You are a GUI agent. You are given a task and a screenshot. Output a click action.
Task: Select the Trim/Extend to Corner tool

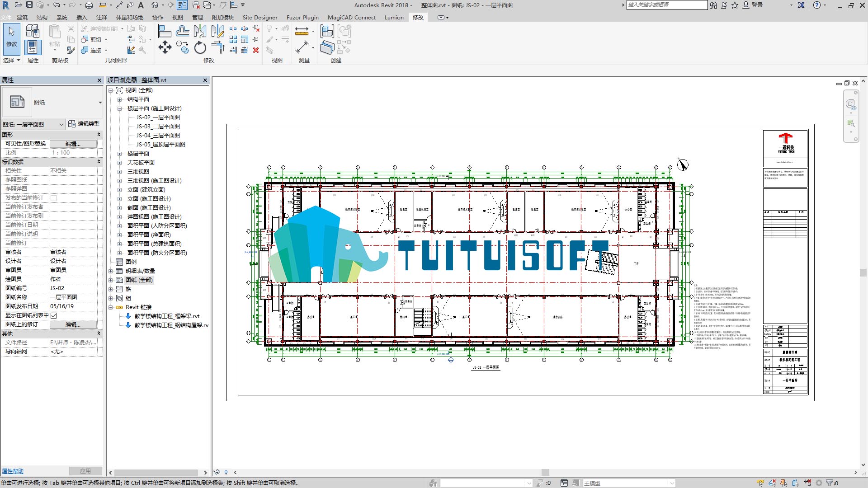(217, 47)
